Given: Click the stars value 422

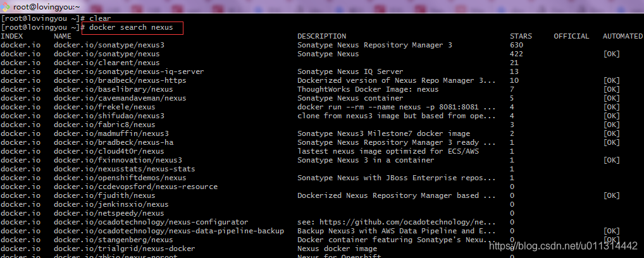Looking at the screenshot, I should (516, 54).
